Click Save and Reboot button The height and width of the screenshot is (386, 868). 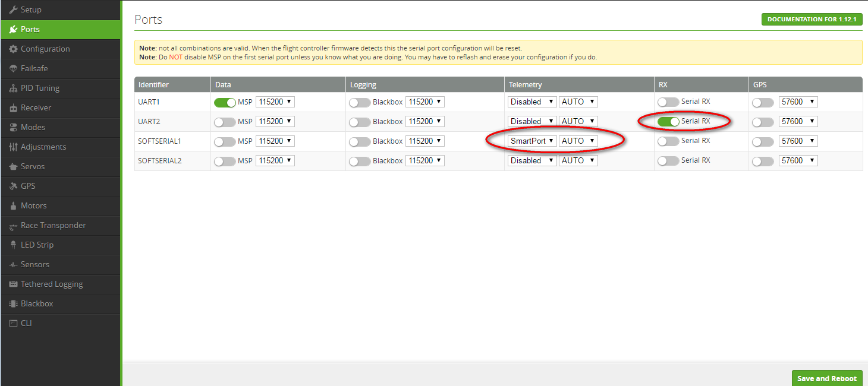point(826,378)
